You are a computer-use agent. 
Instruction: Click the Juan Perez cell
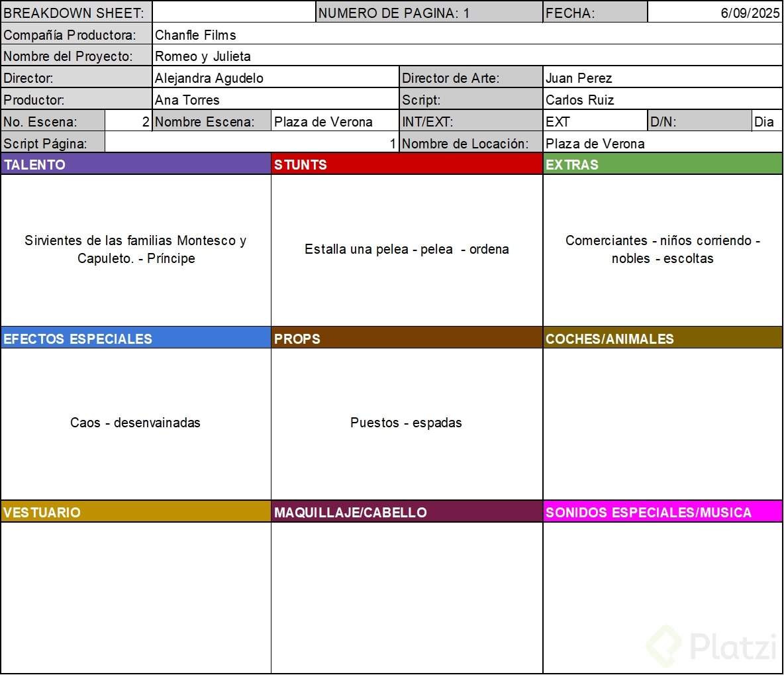663,78
